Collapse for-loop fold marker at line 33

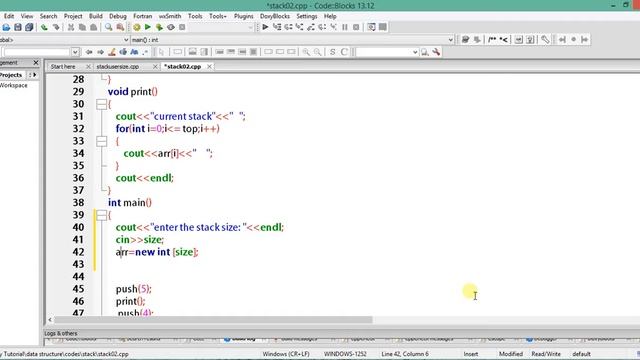(102, 141)
